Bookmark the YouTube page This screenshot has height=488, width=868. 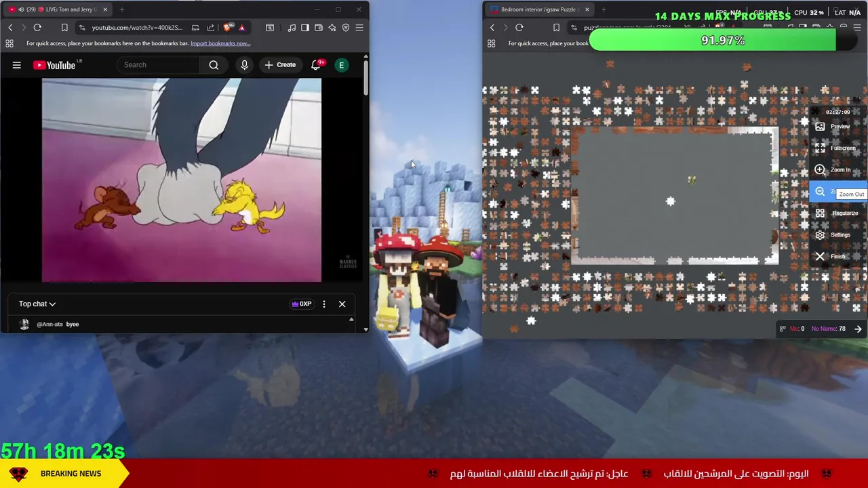click(x=64, y=28)
